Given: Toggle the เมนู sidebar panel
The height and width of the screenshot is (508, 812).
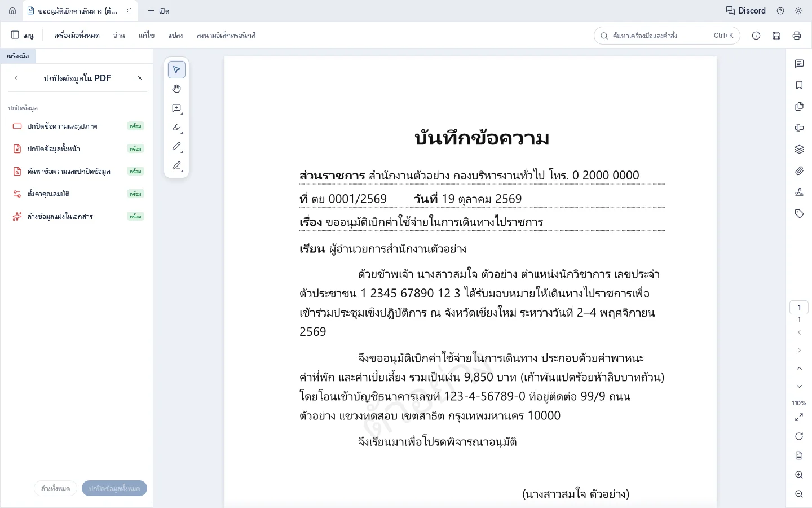Looking at the screenshot, I should 23,36.
